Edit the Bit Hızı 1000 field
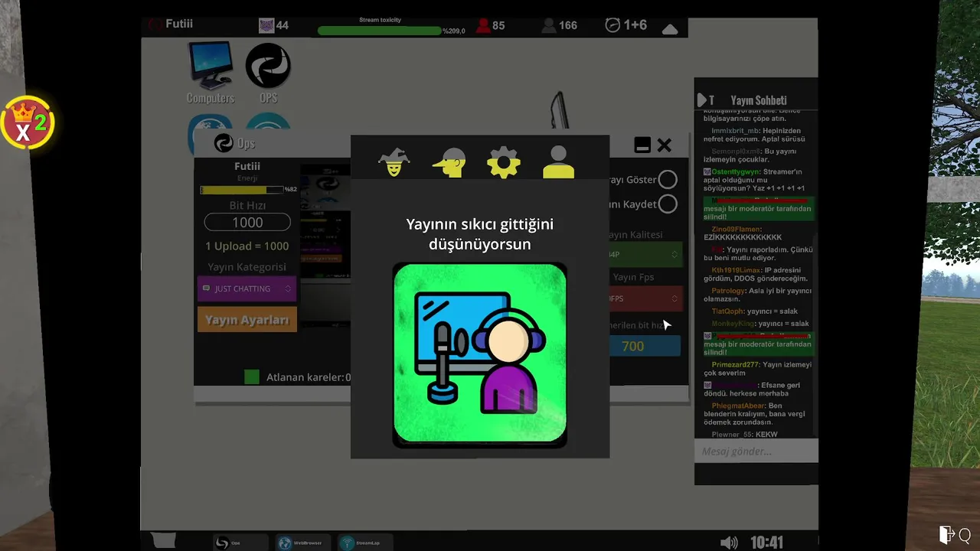Screen dimensions: 980x551 coord(247,222)
